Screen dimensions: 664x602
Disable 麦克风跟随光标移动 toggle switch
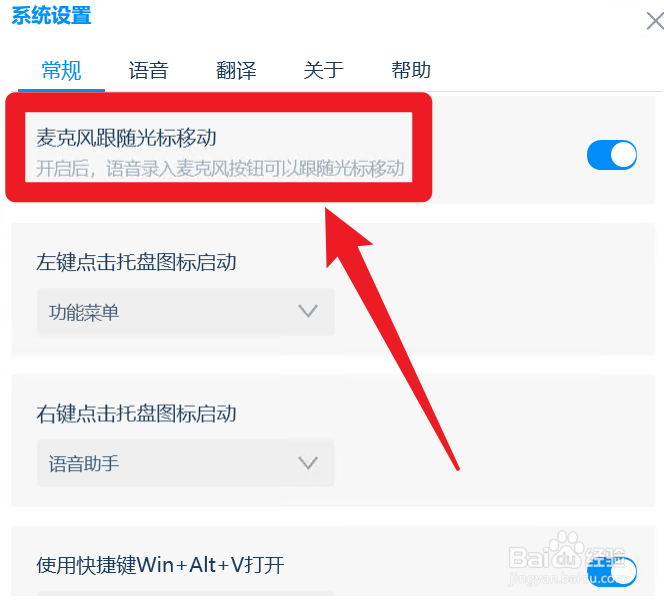(x=612, y=155)
